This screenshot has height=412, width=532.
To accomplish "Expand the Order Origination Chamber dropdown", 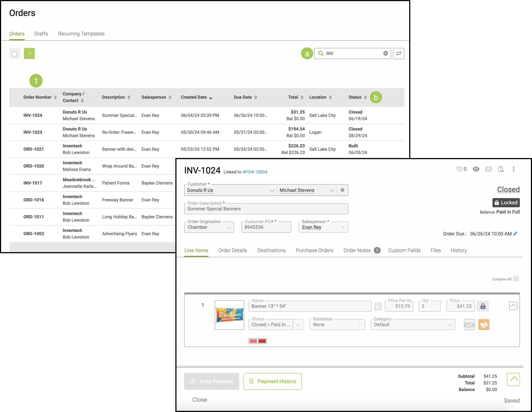I will tap(209, 227).
